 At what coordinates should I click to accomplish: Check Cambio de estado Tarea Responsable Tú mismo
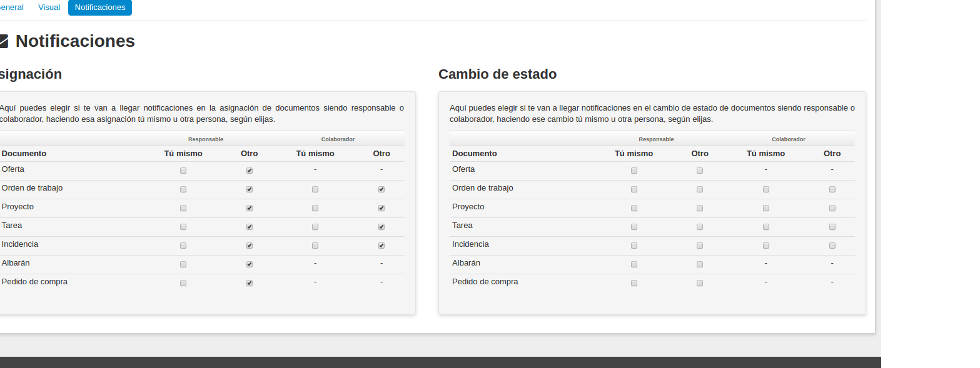(634, 227)
